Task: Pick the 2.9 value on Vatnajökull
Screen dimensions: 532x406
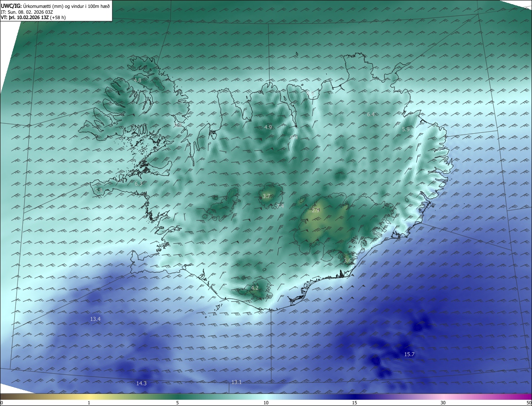Action: coord(315,210)
